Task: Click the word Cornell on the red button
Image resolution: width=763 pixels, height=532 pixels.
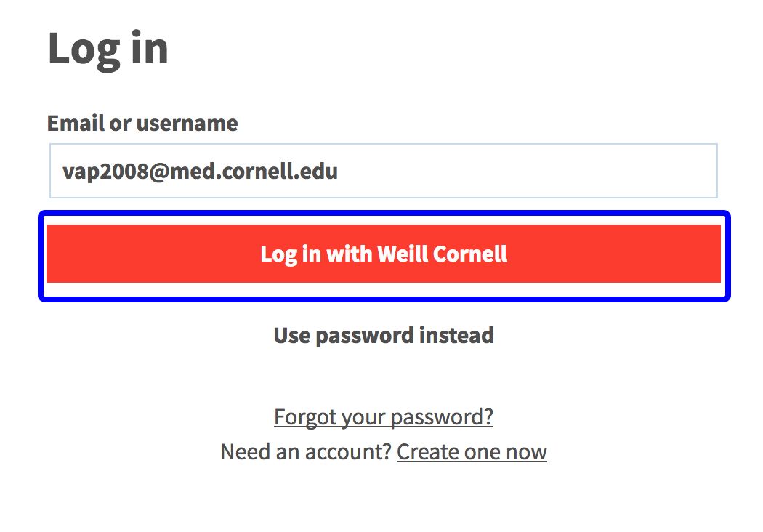Action: coord(470,254)
